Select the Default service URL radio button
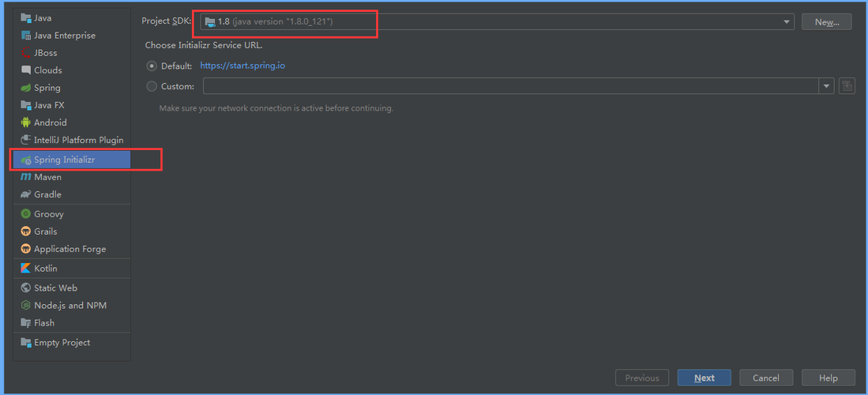Image resolution: width=868 pixels, height=395 pixels. click(x=152, y=66)
